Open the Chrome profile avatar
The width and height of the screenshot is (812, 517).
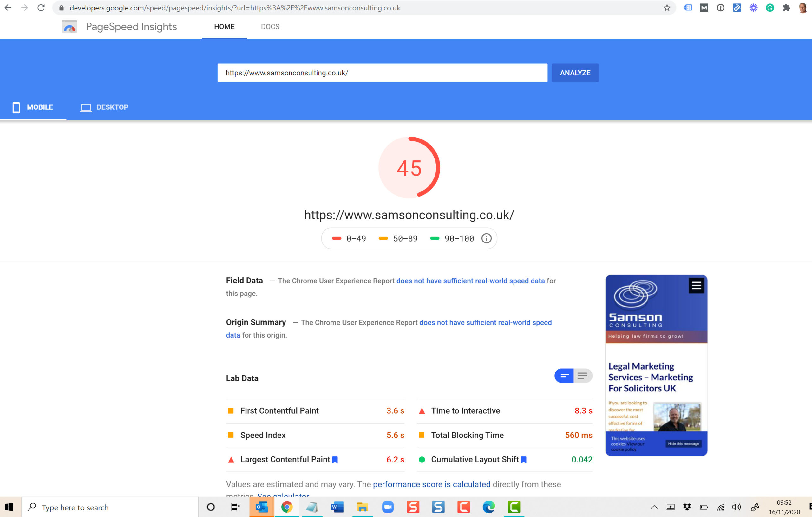(803, 8)
